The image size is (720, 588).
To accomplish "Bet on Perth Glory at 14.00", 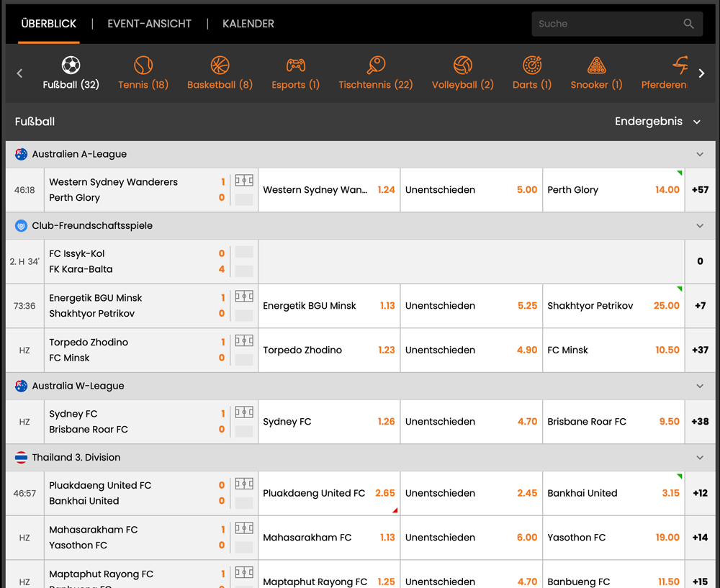I will (x=613, y=190).
